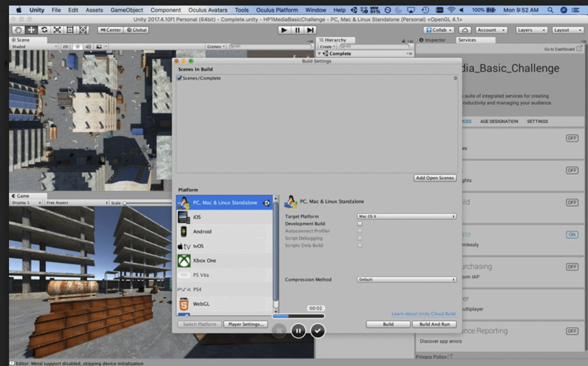Toggle Autoconnect Profiler checkbox
The image size is (588, 366).
tap(360, 231)
